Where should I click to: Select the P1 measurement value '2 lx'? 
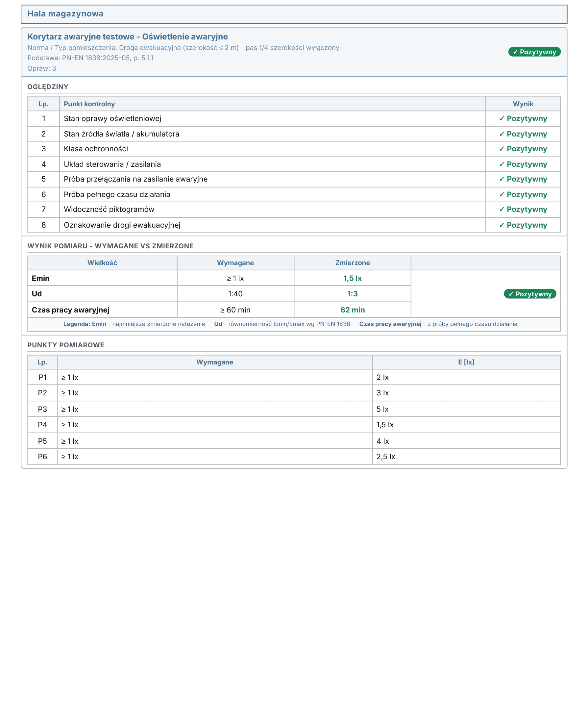click(x=382, y=377)
